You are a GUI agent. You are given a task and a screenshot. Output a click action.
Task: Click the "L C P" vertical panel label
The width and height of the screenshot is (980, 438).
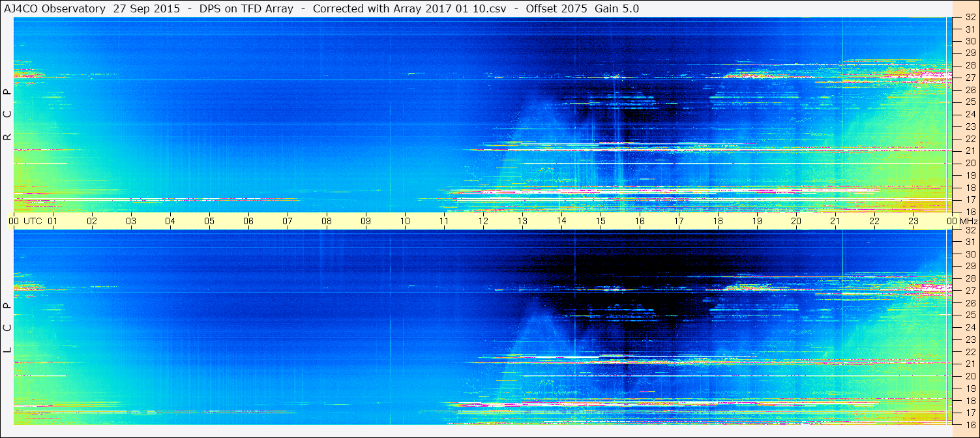pyautogui.click(x=7, y=328)
